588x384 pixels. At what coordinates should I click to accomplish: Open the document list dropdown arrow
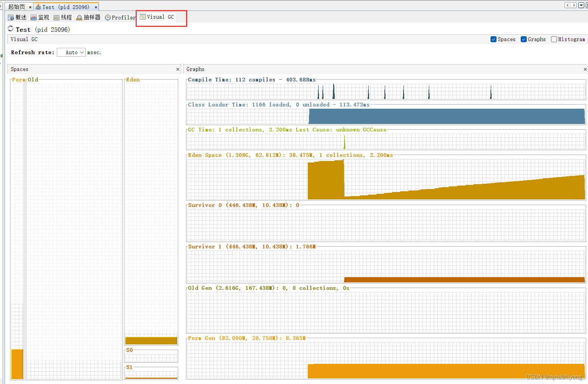tap(581, 5)
